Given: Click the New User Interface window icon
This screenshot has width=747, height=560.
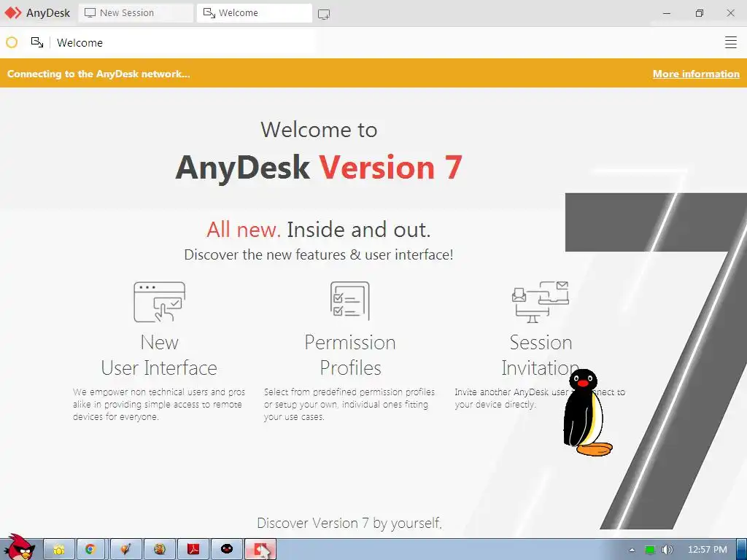Looking at the screenshot, I should [x=160, y=302].
